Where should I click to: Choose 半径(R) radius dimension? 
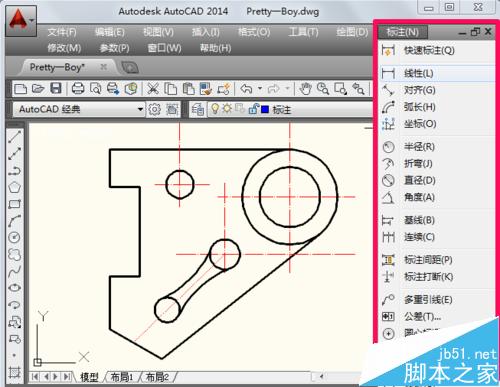point(437,147)
